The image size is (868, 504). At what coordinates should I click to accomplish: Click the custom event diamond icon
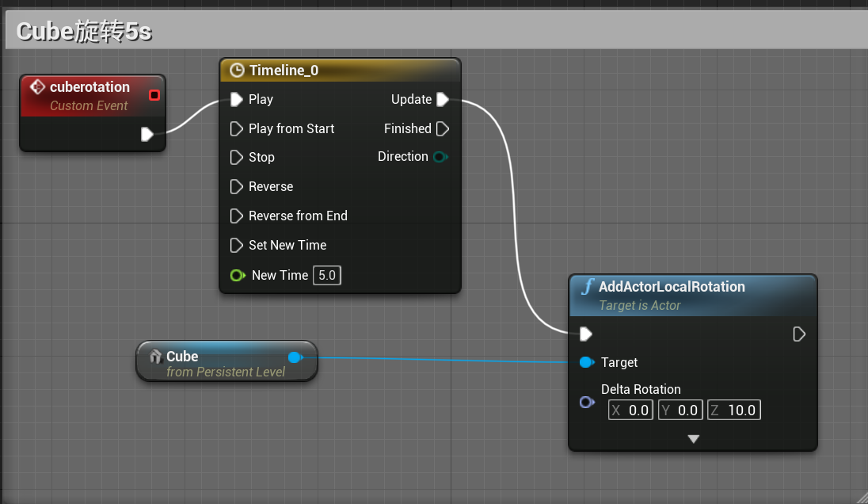pyautogui.click(x=37, y=87)
